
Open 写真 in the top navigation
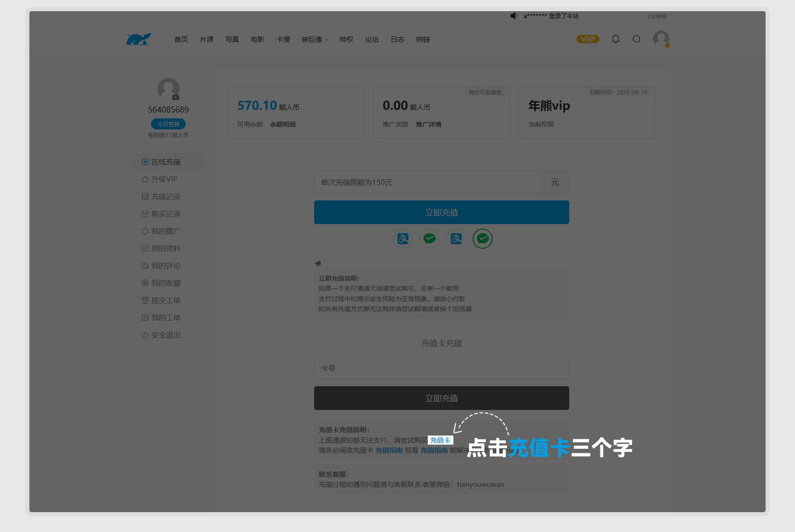[x=232, y=39]
